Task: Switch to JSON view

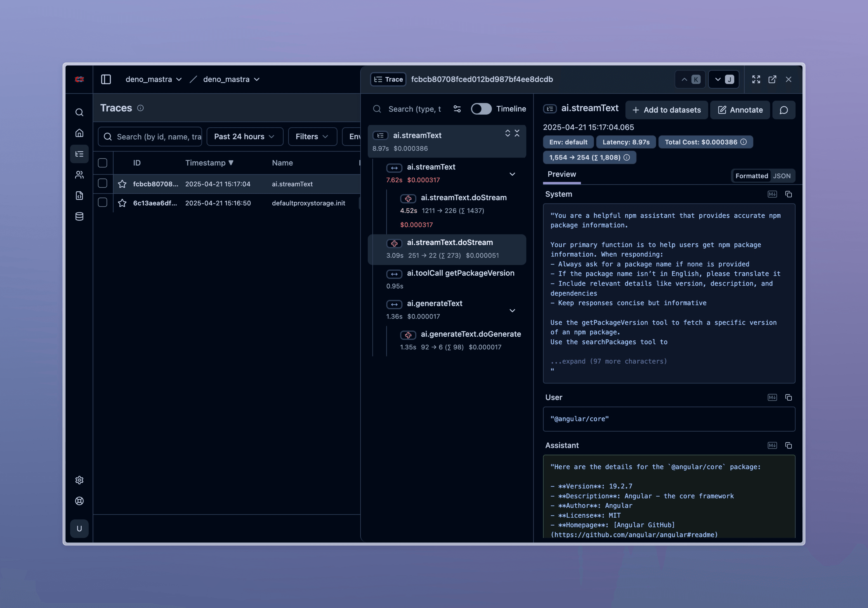Action: (781, 176)
